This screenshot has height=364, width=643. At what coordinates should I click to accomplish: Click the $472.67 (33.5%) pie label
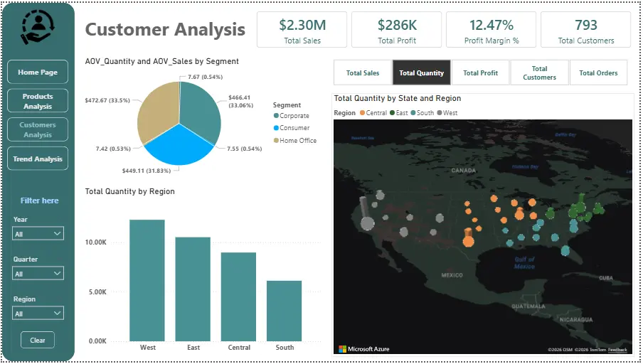pyautogui.click(x=107, y=100)
